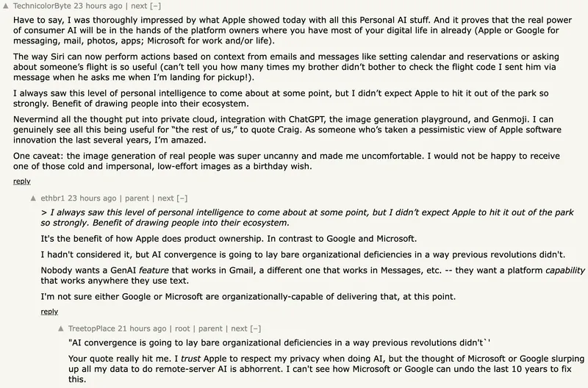Upvote ethbr1's comment
The height and width of the screenshot is (388, 588).
pyautogui.click(x=33, y=198)
